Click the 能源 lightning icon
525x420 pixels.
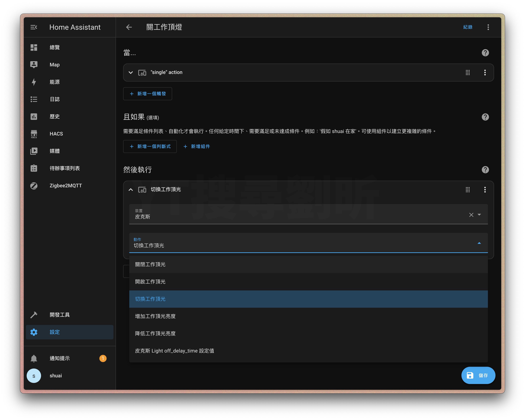34,82
